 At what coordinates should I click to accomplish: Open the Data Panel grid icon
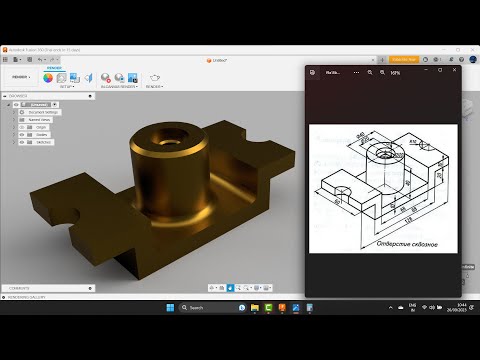5,60
